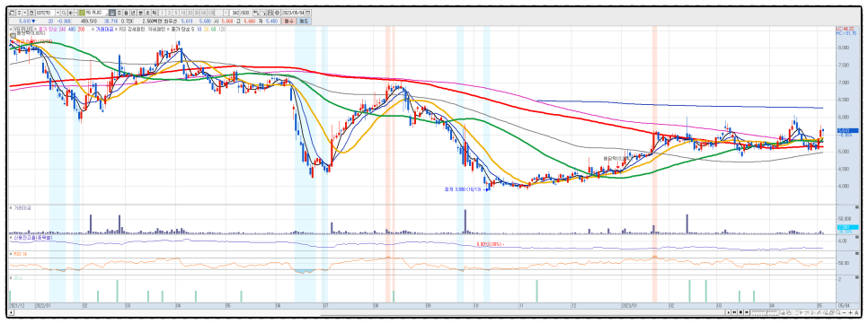868x324 pixels.
Task: Click the YG PLUS stock name field
Action: pos(96,13)
